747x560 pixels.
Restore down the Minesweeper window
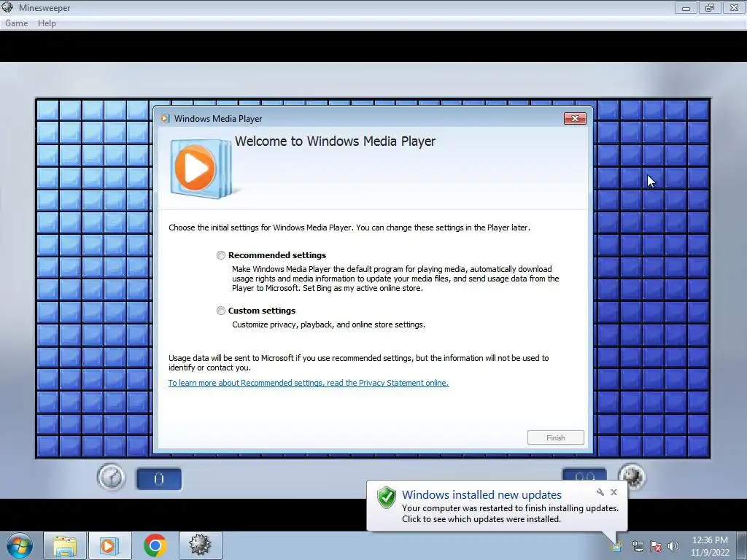point(710,7)
